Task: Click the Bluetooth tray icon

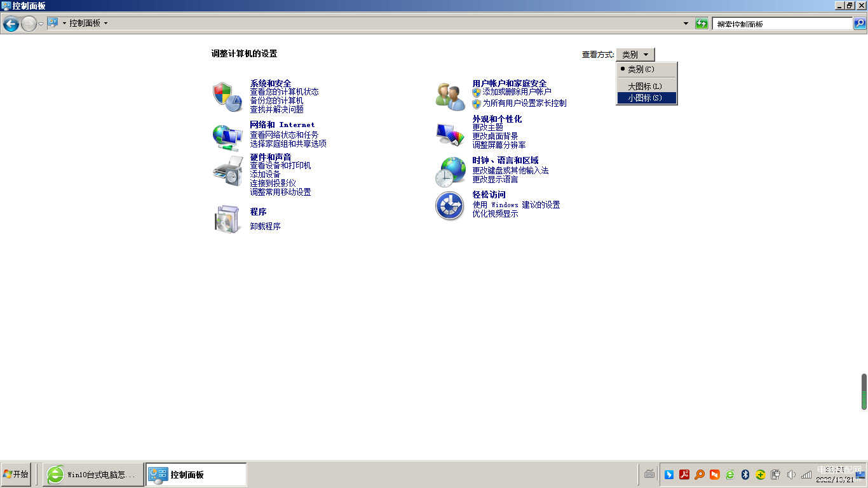Action: (x=745, y=475)
